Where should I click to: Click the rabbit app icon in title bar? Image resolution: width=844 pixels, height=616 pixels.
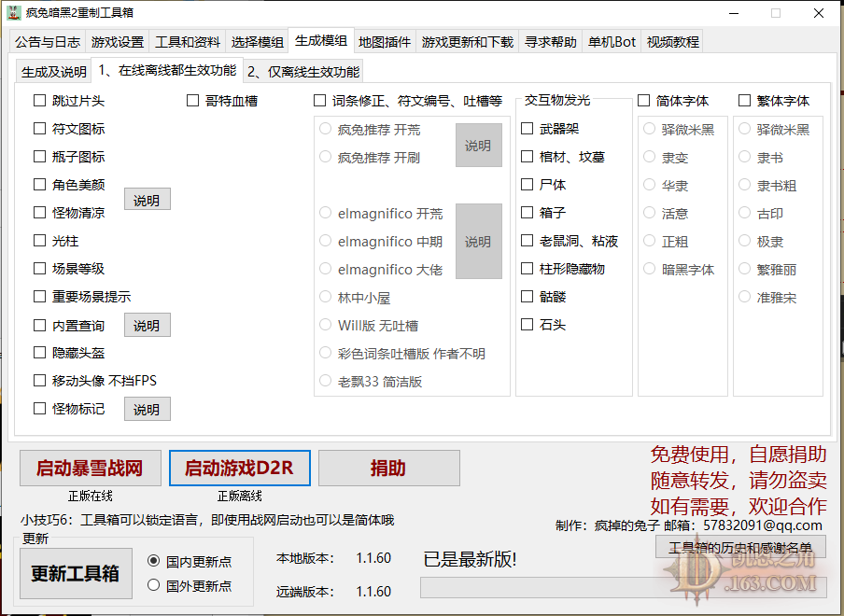13,12
